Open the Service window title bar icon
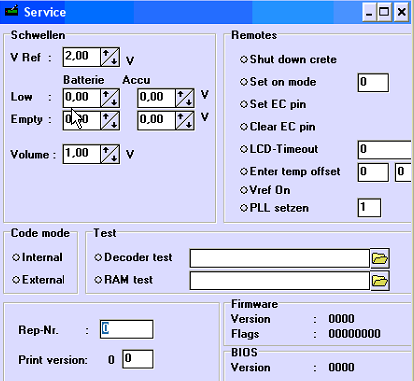Screen dimensions: 414x381 click(11, 11)
